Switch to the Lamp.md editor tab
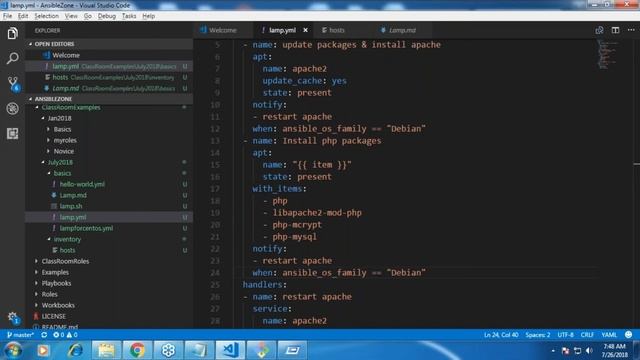The image size is (640, 360). [402, 30]
